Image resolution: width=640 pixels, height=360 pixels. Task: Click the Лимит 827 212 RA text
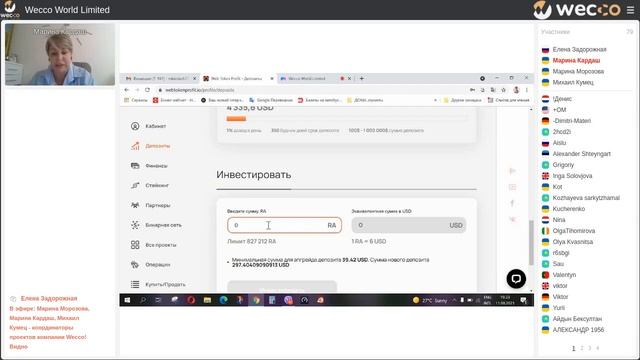pyautogui.click(x=251, y=242)
